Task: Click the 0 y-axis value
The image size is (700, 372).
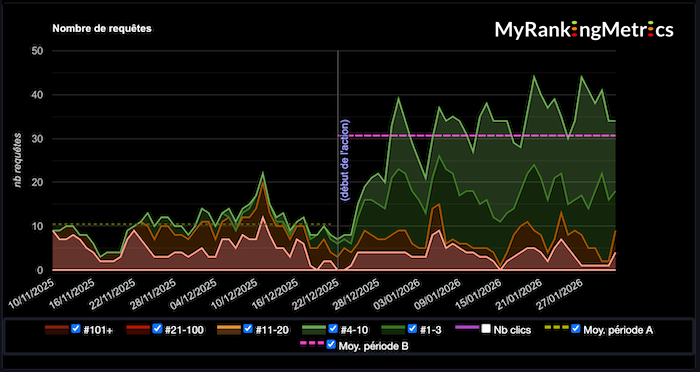Action: coord(40,270)
